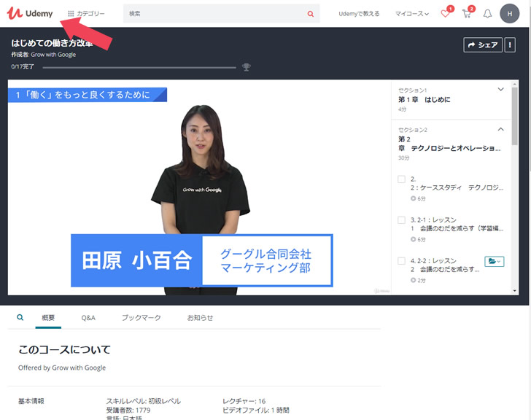This screenshot has height=420, width=531.
Task: Submit search with the magnifier icon
Action: coord(311,14)
